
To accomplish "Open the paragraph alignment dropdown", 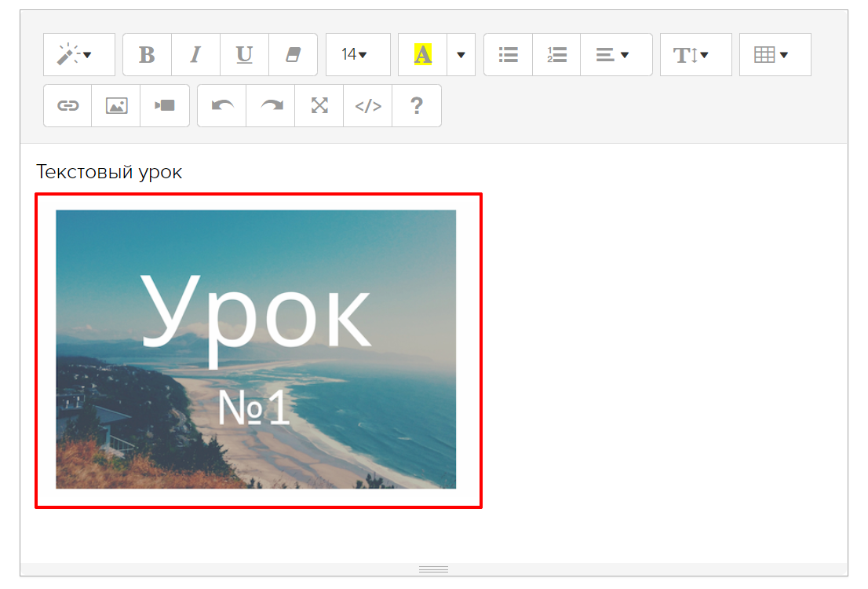I will pyautogui.click(x=616, y=55).
